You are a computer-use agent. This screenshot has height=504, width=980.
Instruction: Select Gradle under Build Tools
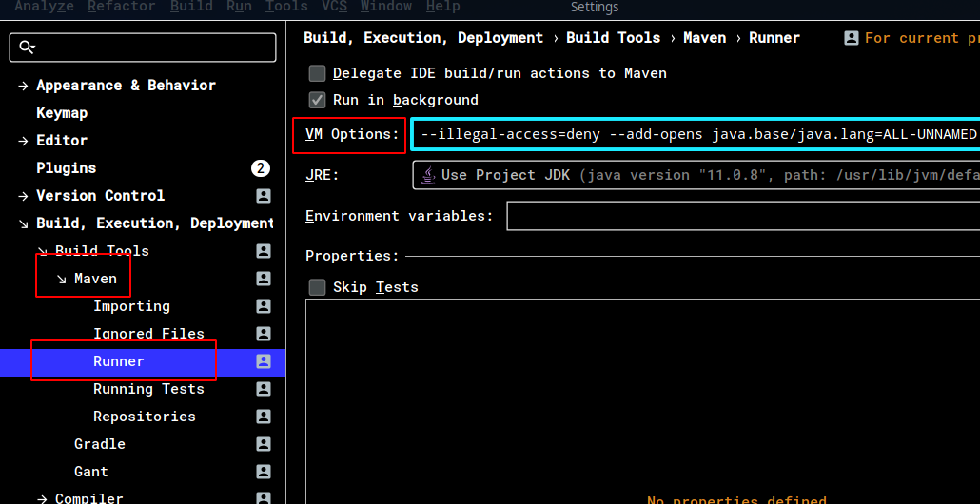[99, 443]
